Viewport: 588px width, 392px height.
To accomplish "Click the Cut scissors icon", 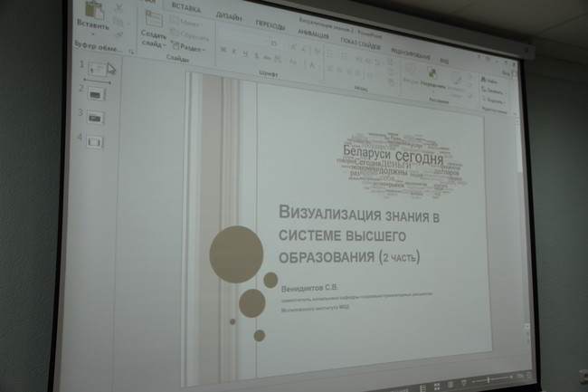I will pyautogui.click(x=119, y=8).
